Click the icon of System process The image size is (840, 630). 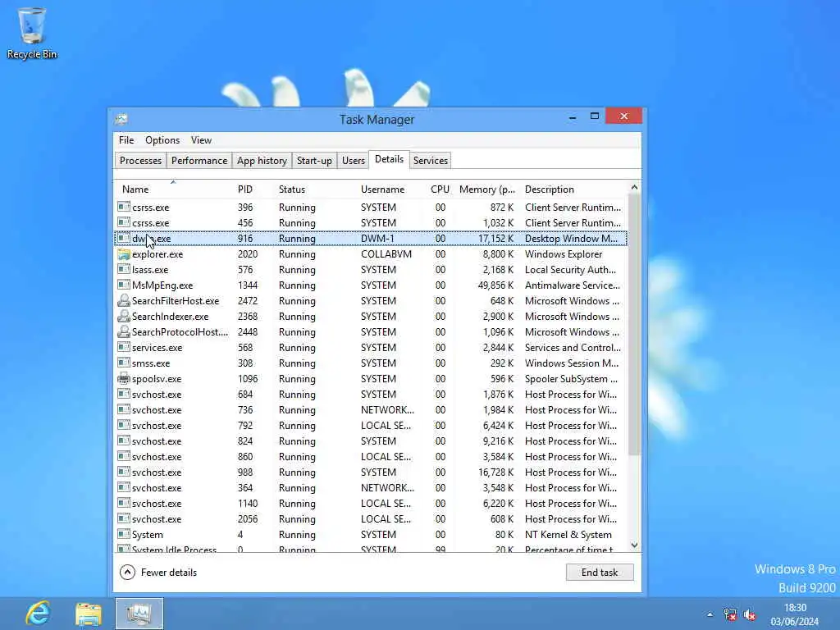(124, 534)
